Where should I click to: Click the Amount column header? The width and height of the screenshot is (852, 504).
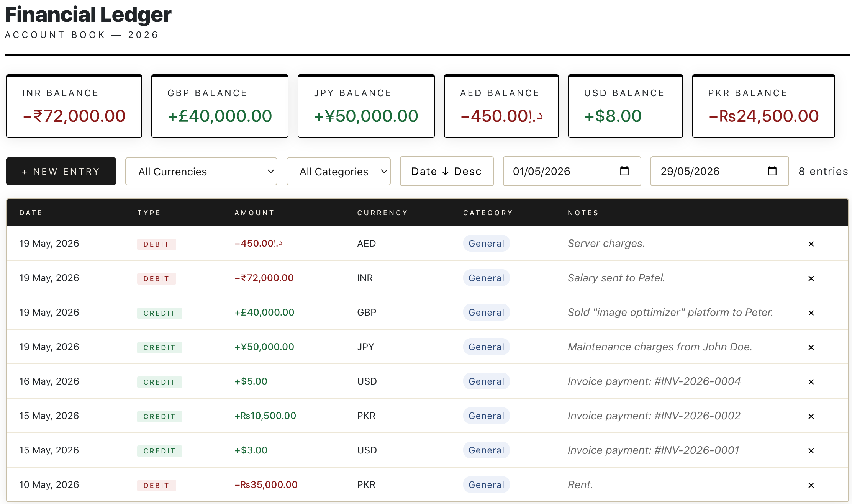point(254,213)
